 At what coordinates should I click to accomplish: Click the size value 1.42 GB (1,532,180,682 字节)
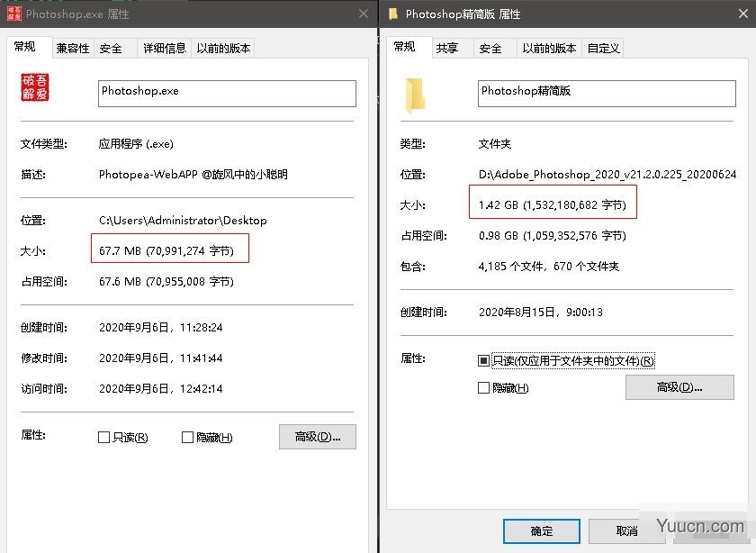point(553,205)
